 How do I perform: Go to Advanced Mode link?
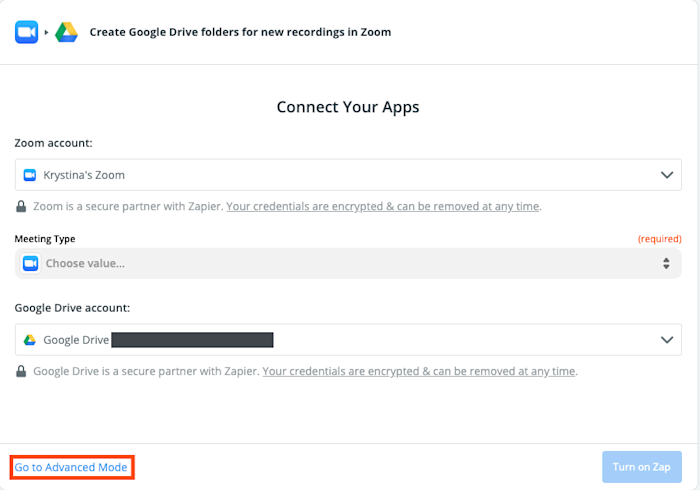click(x=71, y=467)
